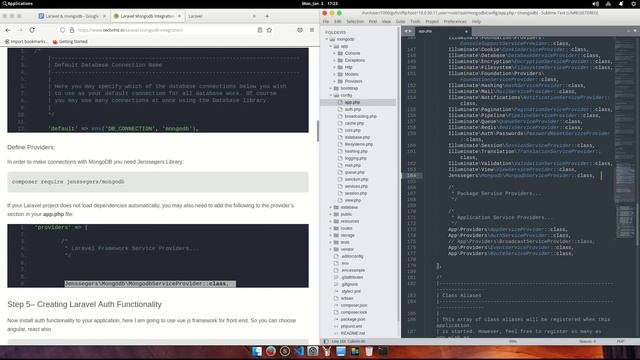Go forward in the Firefox browser
640x360 pixels.
[20, 30]
